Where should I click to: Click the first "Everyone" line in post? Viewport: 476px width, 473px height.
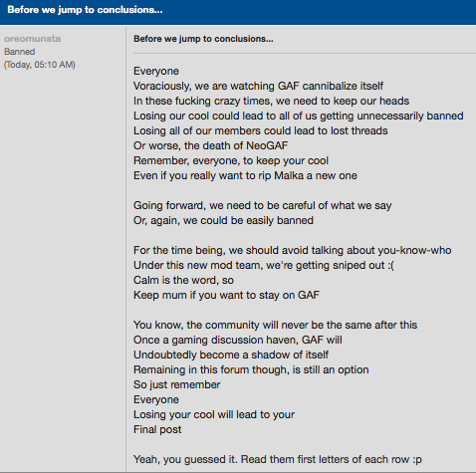(x=156, y=71)
